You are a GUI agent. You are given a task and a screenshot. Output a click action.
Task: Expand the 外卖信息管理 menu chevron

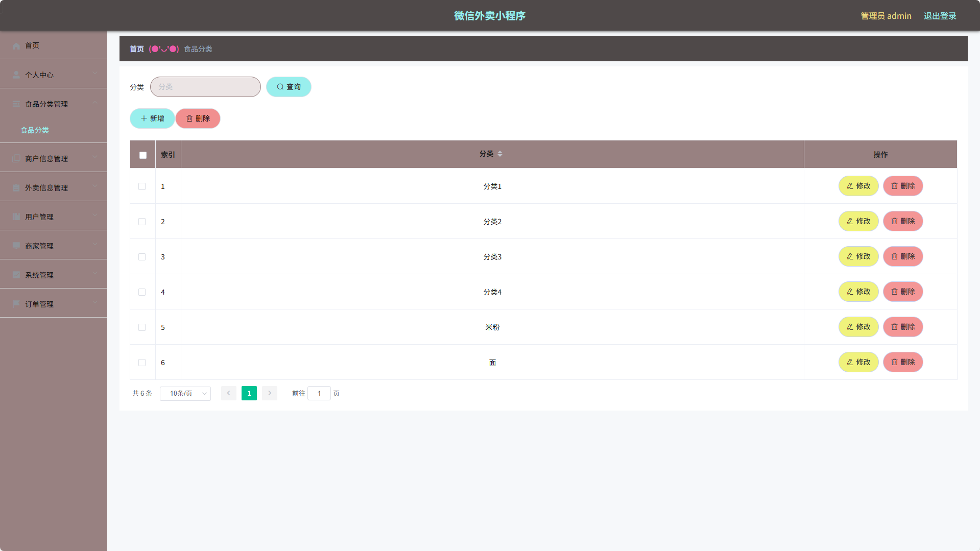click(95, 186)
